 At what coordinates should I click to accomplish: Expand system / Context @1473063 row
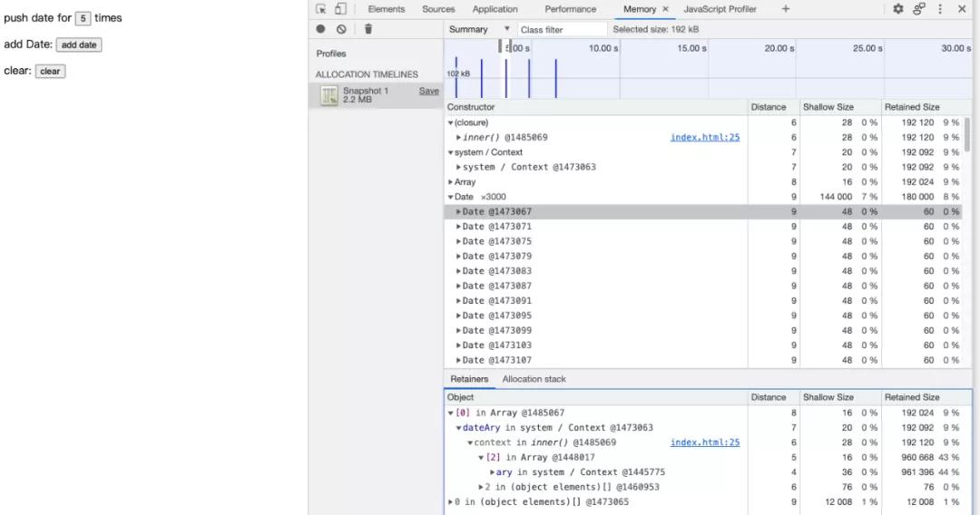[459, 168]
